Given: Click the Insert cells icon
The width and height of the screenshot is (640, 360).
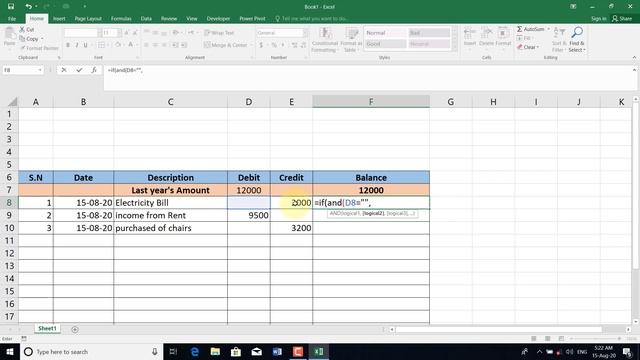Looking at the screenshot, I should (470, 33).
